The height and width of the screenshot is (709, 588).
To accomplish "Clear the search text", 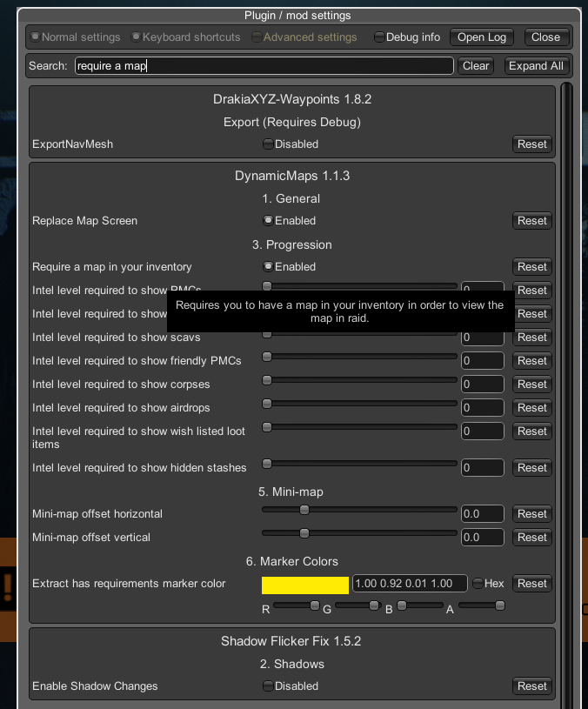I will [476, 65].
